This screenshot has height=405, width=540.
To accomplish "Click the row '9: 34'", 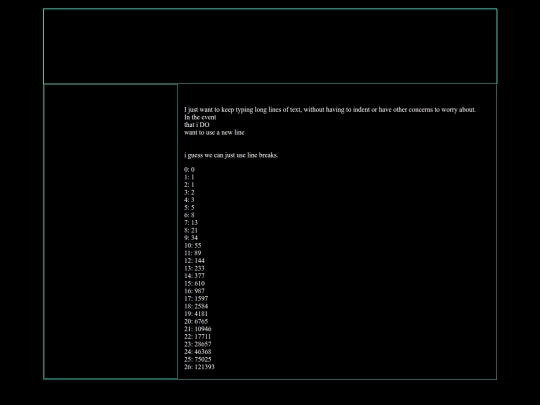I will [x=191, y=238].
